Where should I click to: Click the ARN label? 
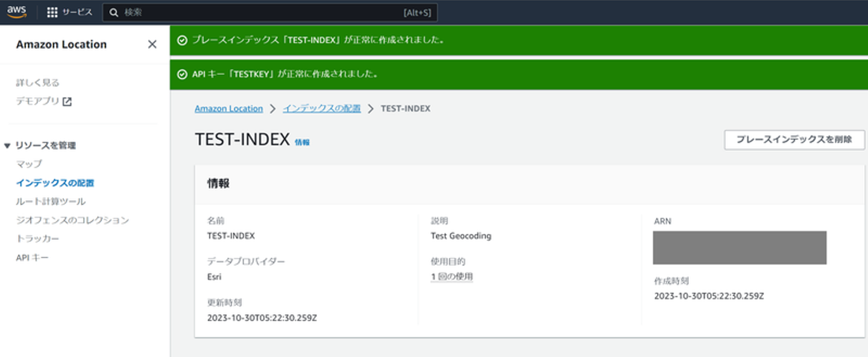(x=662, y=221)
